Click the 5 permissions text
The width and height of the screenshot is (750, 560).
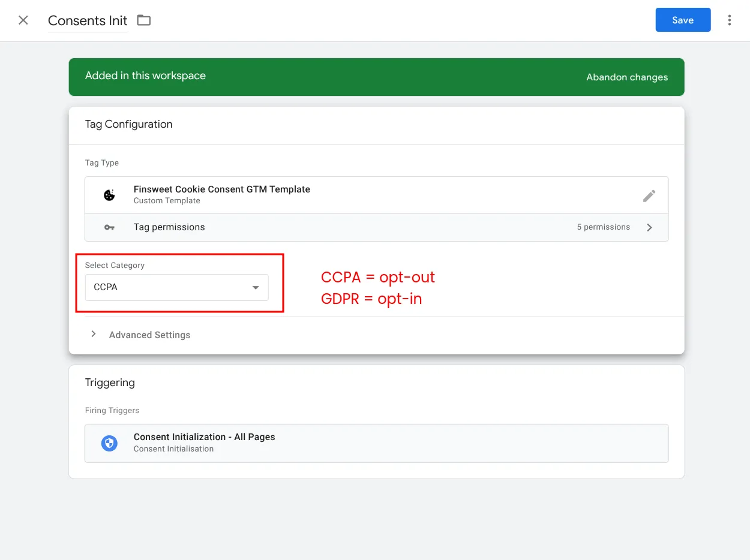point(604,227)
